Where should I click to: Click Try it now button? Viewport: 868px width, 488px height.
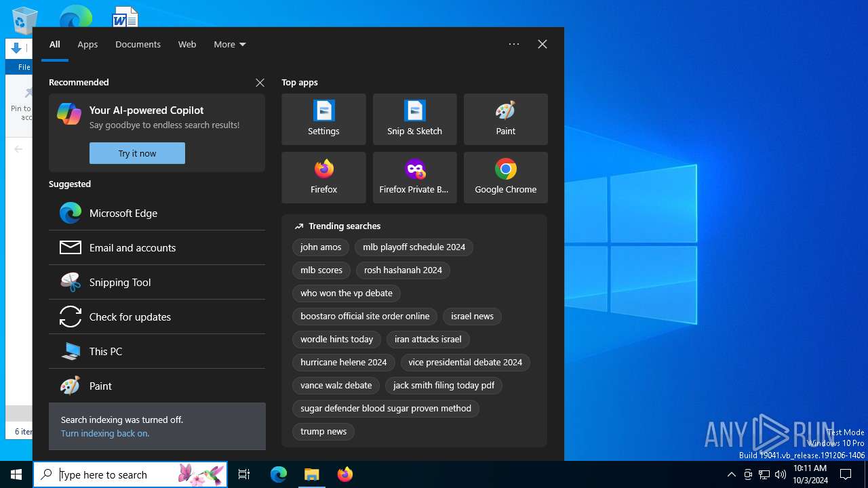(137, 153)
